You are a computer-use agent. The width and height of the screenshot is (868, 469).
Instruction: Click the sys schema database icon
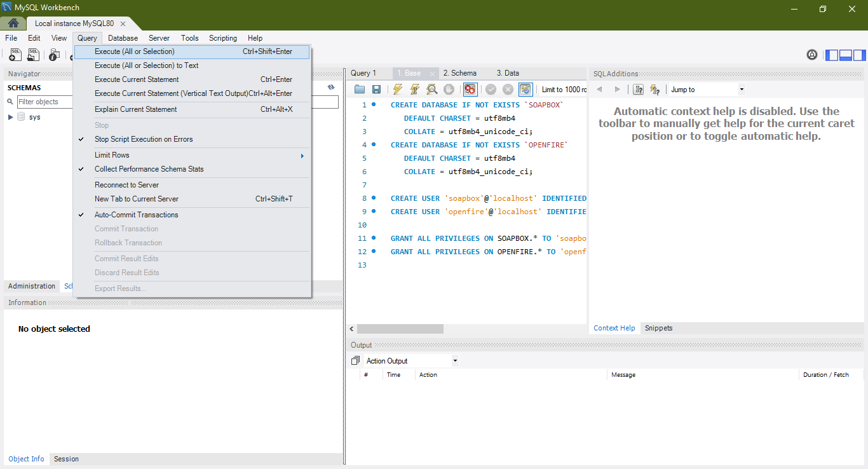point(21,117)
